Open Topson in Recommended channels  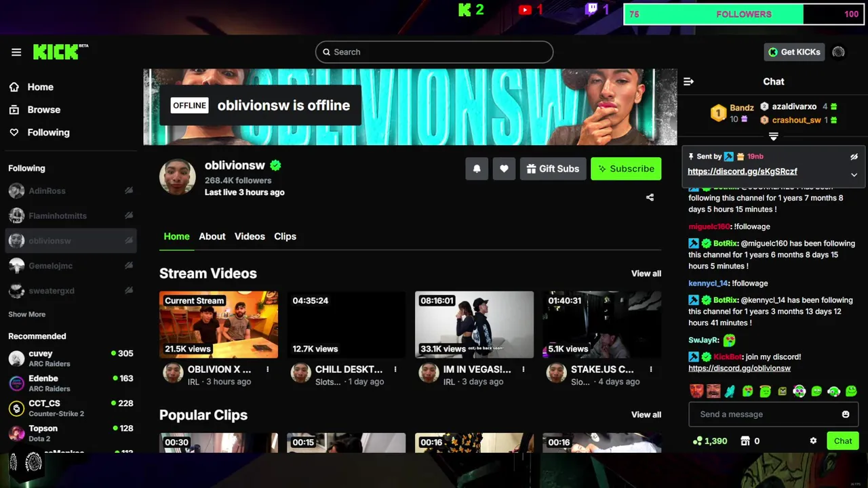click(x=71, y=433)
